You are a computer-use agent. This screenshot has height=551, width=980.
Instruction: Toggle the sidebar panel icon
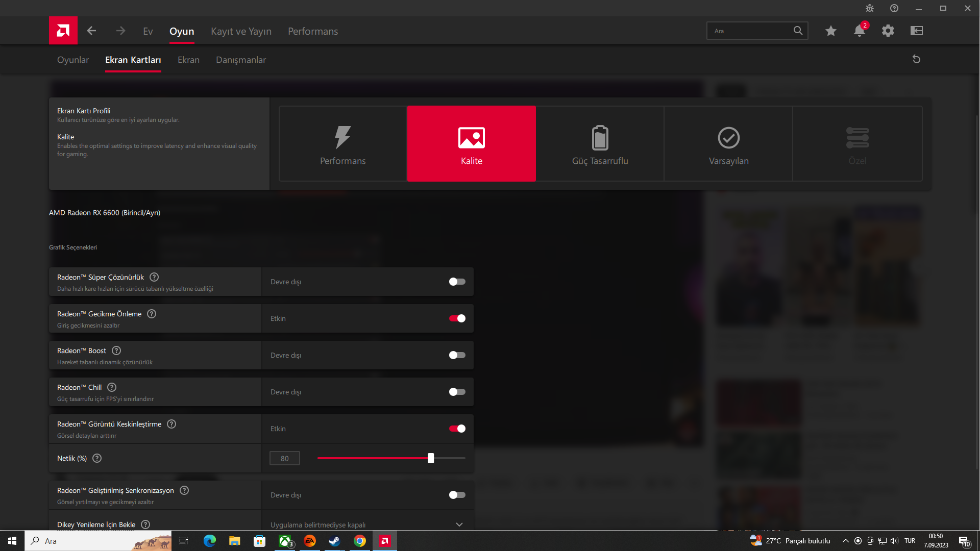[917, 31]
